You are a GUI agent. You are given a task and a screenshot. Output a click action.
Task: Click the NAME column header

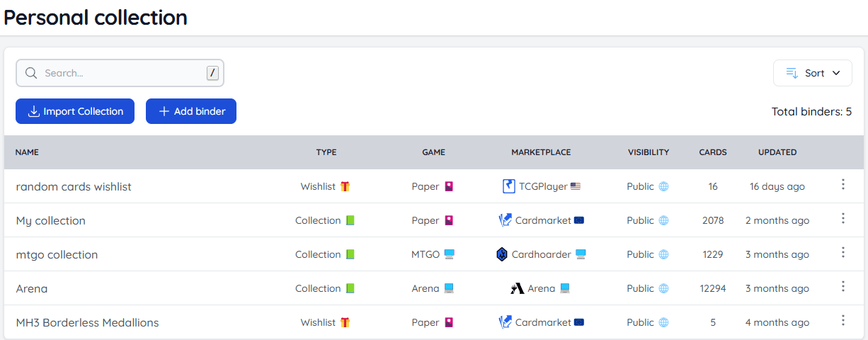[27, 152]
